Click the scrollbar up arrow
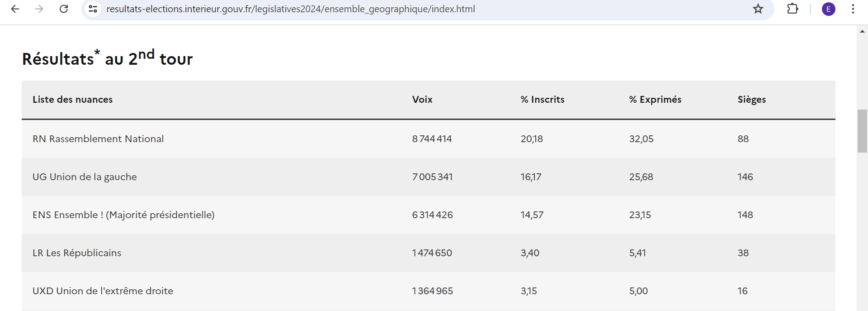Viewport: 868px width, 311px height. point(862,31)
